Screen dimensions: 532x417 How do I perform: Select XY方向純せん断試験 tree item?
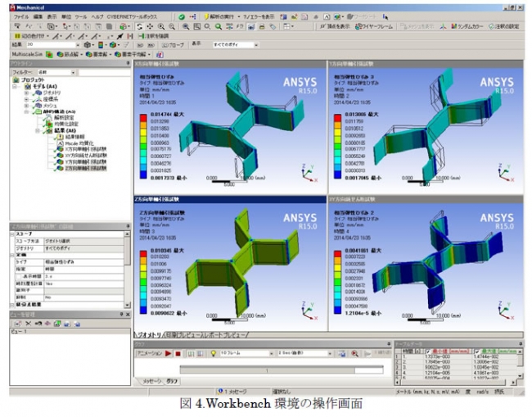click(x=86, y=156)
